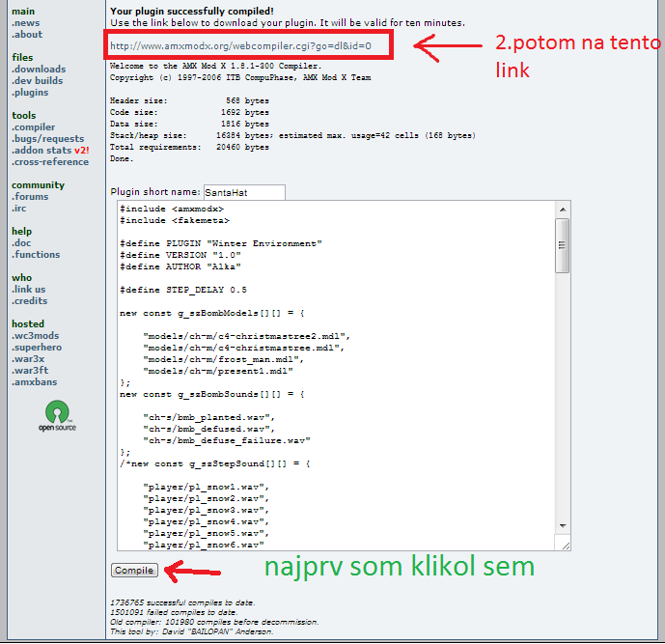Visit the hosted .superhero link
This screenshot has width=665, height=644.
click(x=37, y=348)
